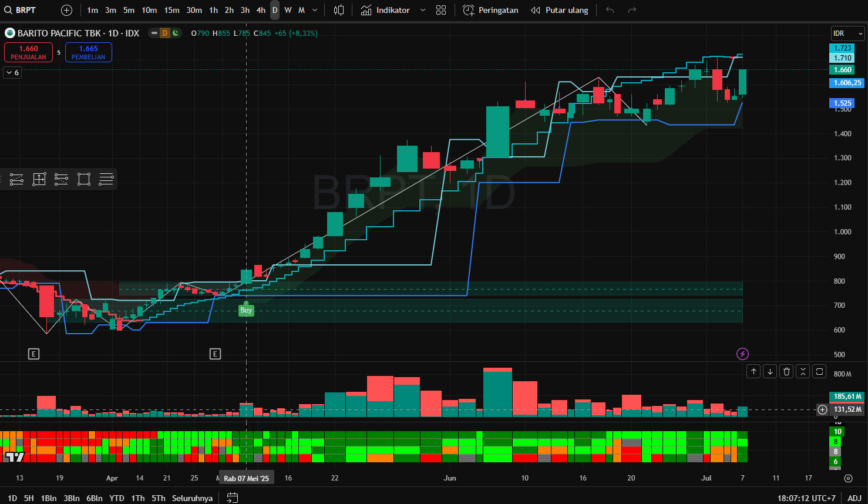Screen dimensions: 868x504
Task: Set range to 1D
Action: pos(12,498)
